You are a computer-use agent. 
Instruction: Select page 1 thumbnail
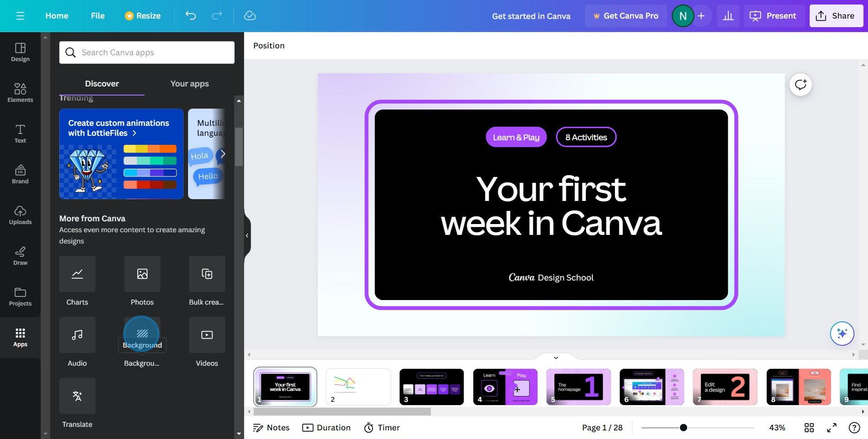285,387
